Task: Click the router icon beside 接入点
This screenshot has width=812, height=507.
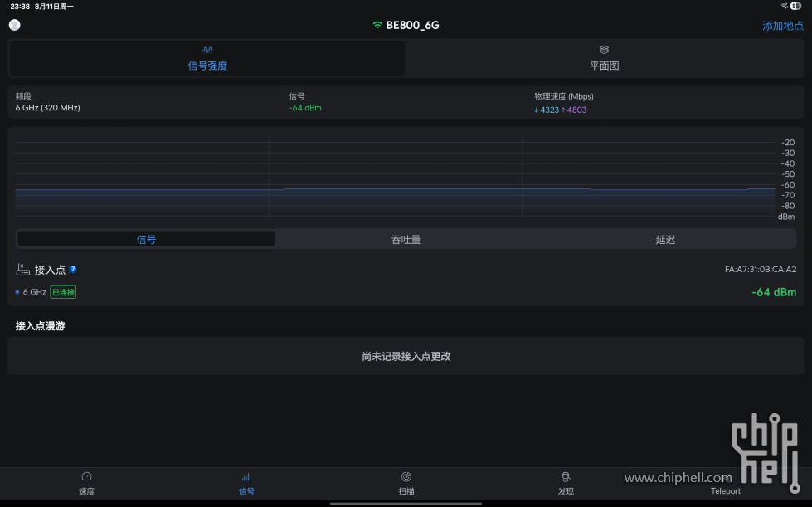Action: [22, 270]
